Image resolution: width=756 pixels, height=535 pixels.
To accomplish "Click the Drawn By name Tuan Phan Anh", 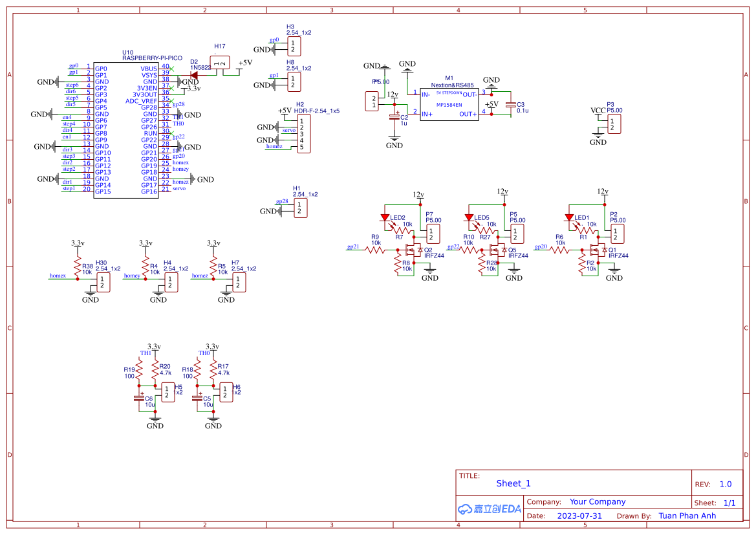I will pos(687,516).
